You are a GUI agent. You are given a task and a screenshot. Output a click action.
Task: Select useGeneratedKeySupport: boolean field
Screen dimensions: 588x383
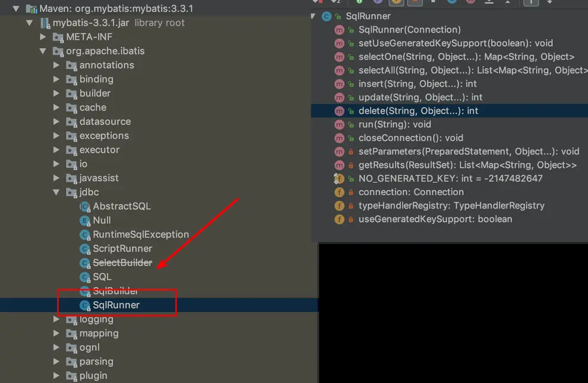(435, 219)
